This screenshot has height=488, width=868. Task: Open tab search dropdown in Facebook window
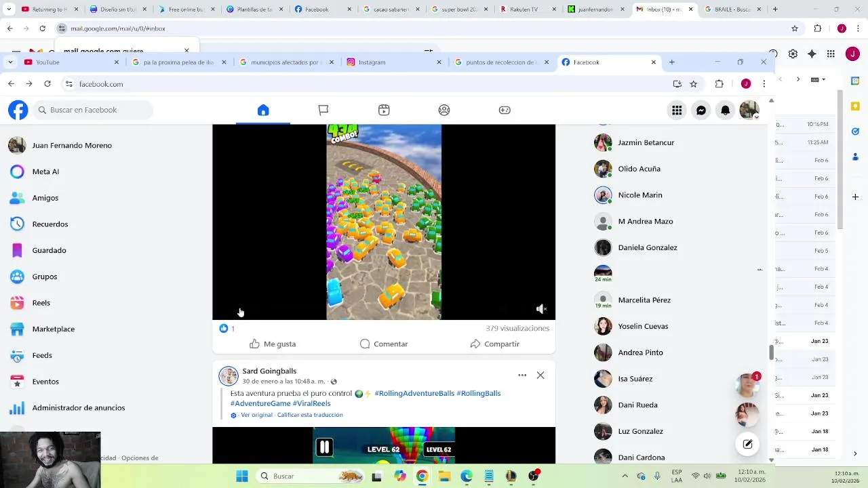tap(10, 62)
